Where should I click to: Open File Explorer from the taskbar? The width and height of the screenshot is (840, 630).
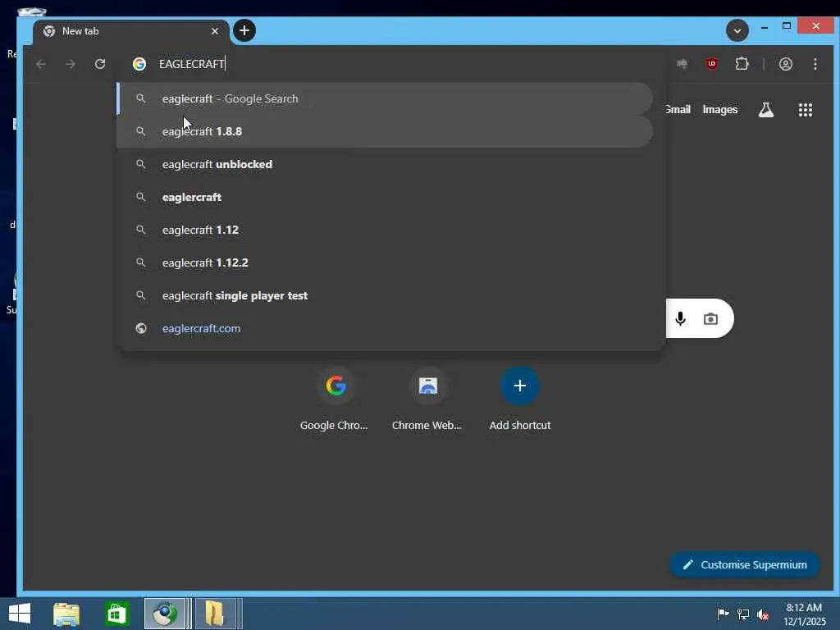pos(66,614)
